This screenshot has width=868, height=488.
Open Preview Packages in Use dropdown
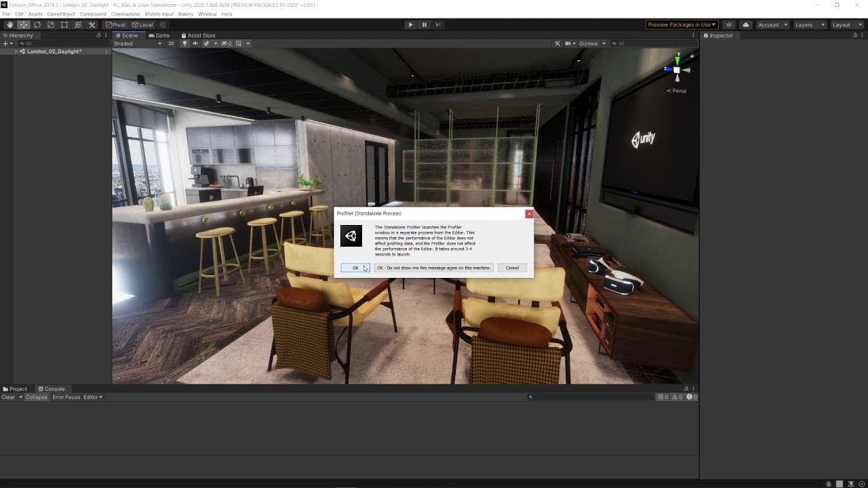[x=682, y=25]
